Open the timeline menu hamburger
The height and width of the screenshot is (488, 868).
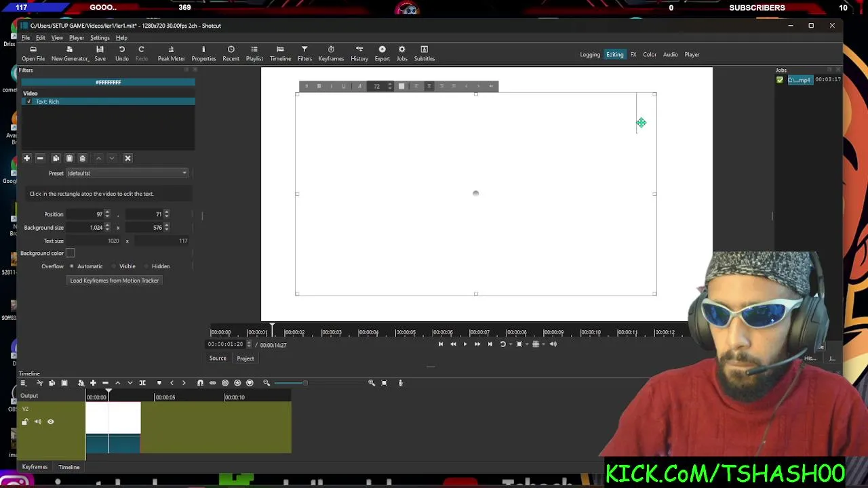[x=23, y=383]
